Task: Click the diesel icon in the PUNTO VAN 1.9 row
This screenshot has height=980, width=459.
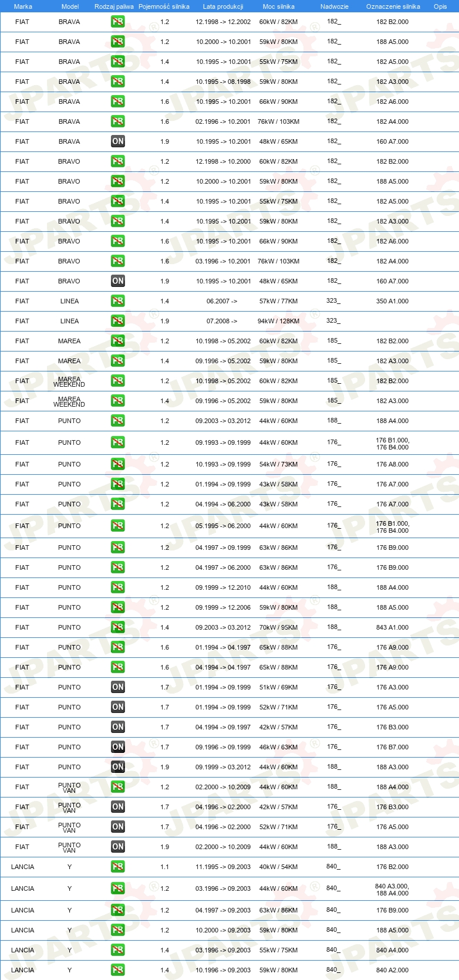Action: click(118, 847)
